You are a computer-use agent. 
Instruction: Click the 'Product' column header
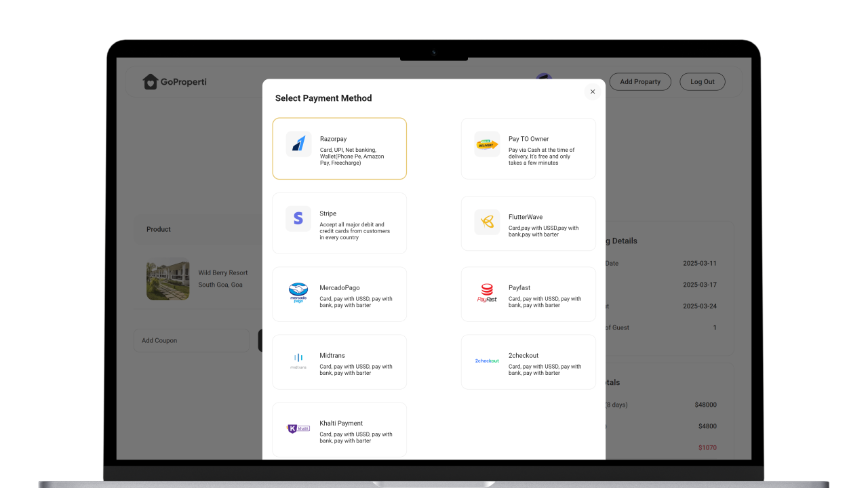(x=159, y=229)
